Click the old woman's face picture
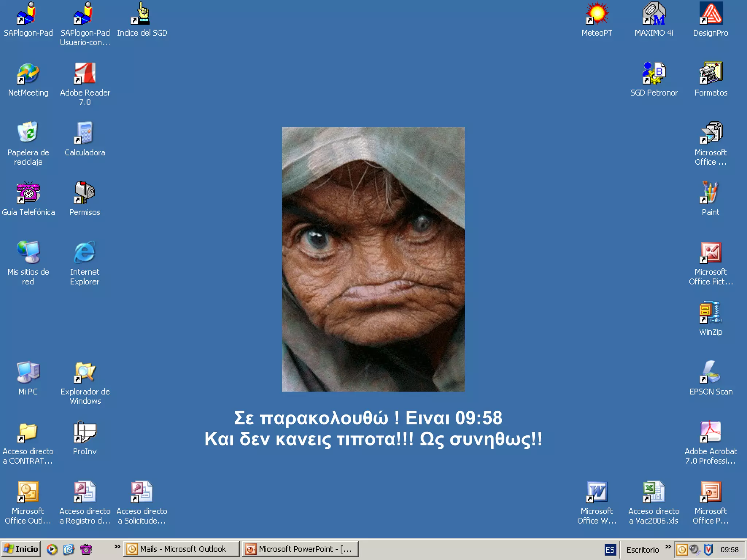Image resolution: width=747 pixels, height=560 pixels. click(373, 259)
